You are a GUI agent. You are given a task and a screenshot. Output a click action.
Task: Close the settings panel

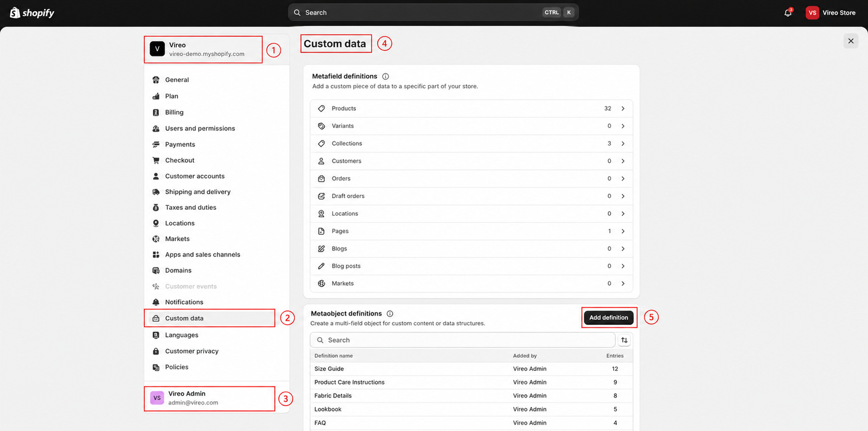851,41
